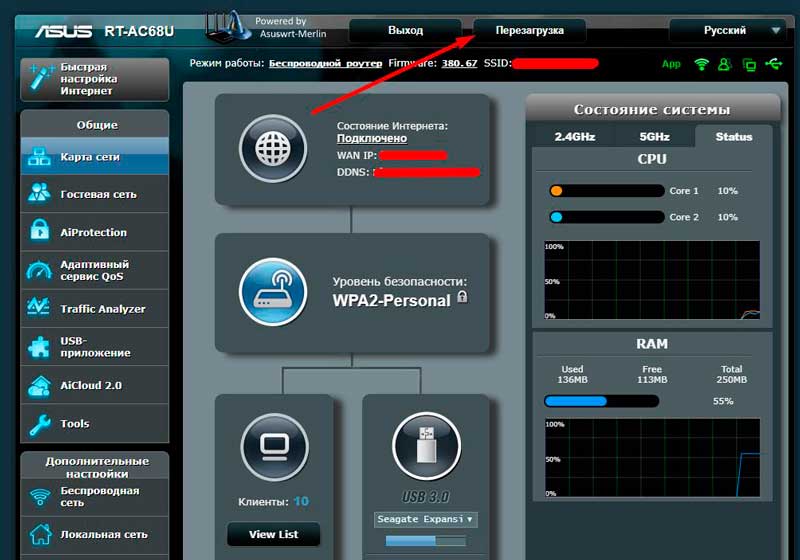Click the clients computer icon
The width and height of the screenshot is (800, 560).
pos(274,448)
